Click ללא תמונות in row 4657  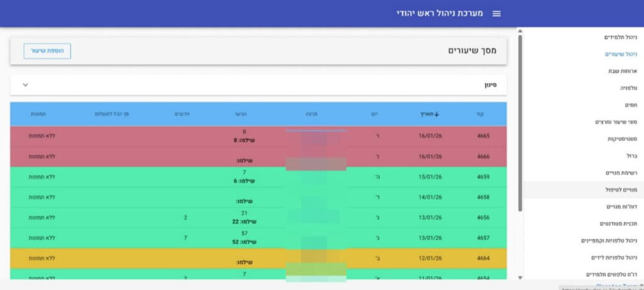tap(42, 238)
